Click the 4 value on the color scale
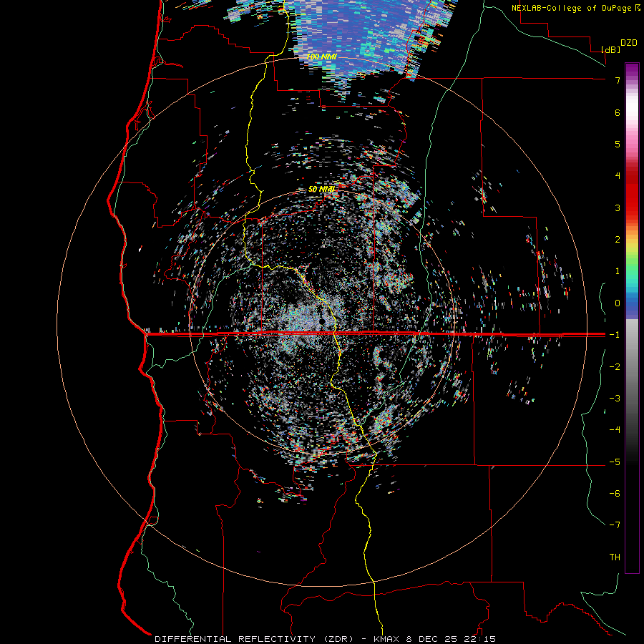The image size is (644, 644). tap(618, 176)
